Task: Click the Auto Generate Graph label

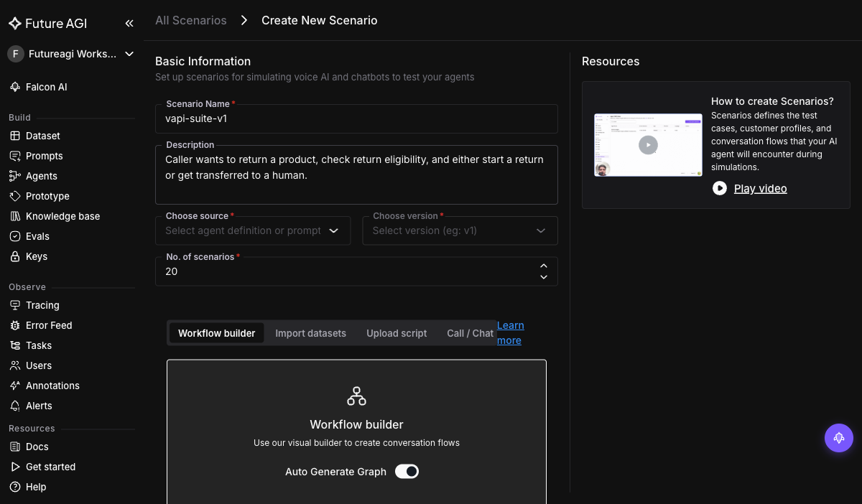Action: tap(335, 472)
